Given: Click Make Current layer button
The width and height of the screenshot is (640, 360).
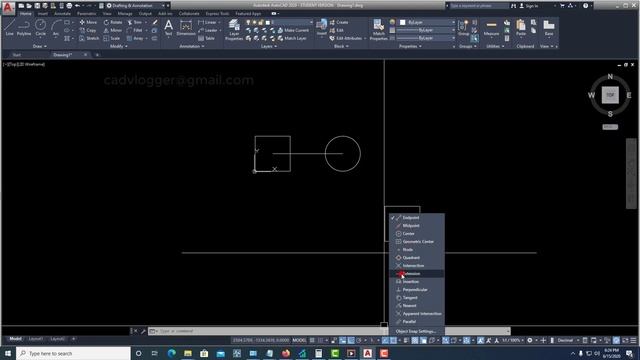Looking at the screenshot, I should pos(293,30).
